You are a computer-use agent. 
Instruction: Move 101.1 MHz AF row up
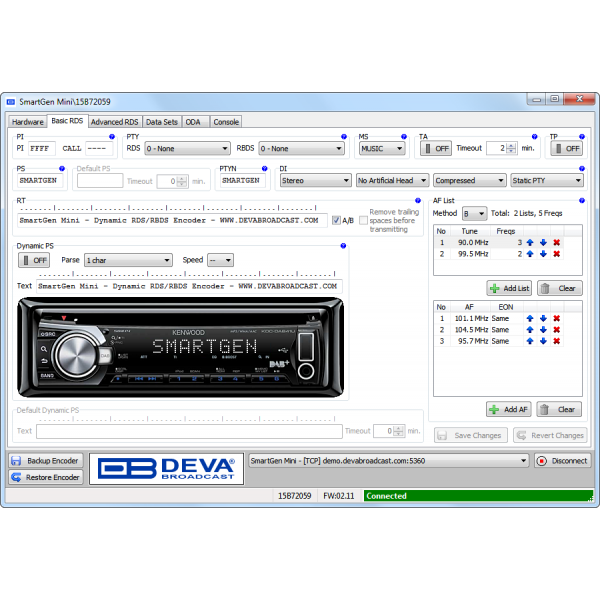point(530,318)
